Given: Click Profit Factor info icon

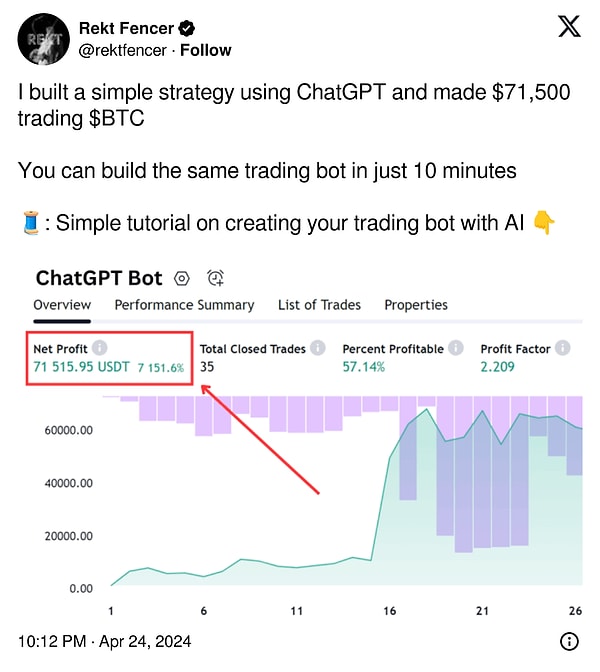Looking at the screenshot, I should [562, 348].
